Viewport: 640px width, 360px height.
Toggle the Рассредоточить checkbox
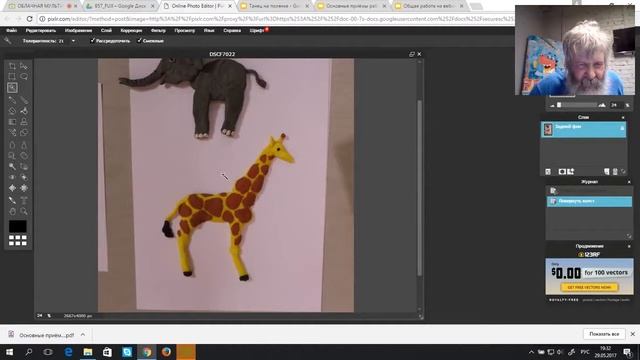(x=93, y=41)
